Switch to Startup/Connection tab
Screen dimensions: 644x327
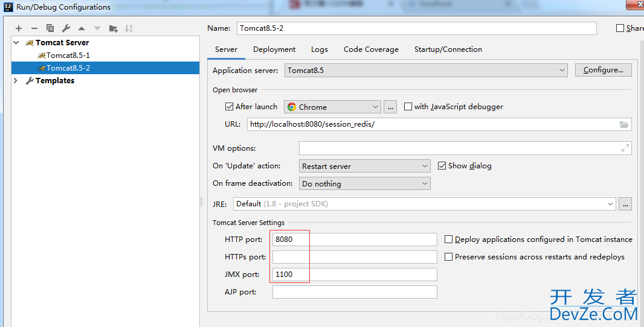[448, 49]
